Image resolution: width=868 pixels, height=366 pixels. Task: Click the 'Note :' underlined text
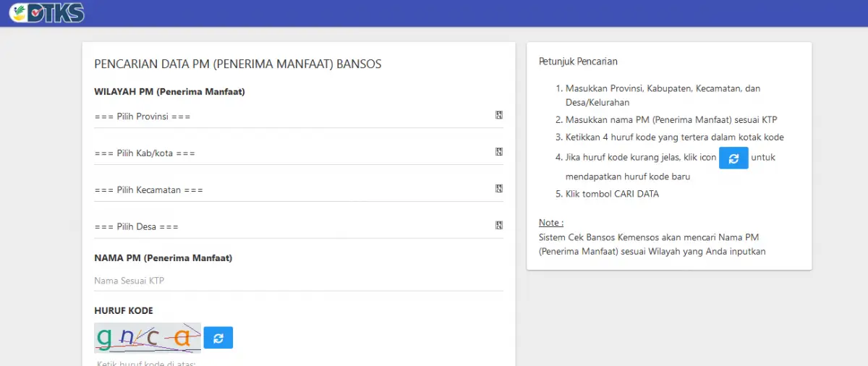pyautogui.click(x=551, y=222)
